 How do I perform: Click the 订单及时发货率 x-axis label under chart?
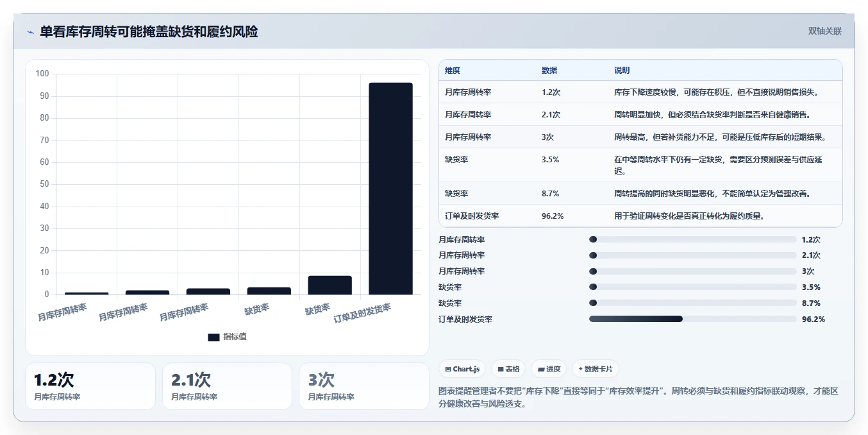pos(363,313)
